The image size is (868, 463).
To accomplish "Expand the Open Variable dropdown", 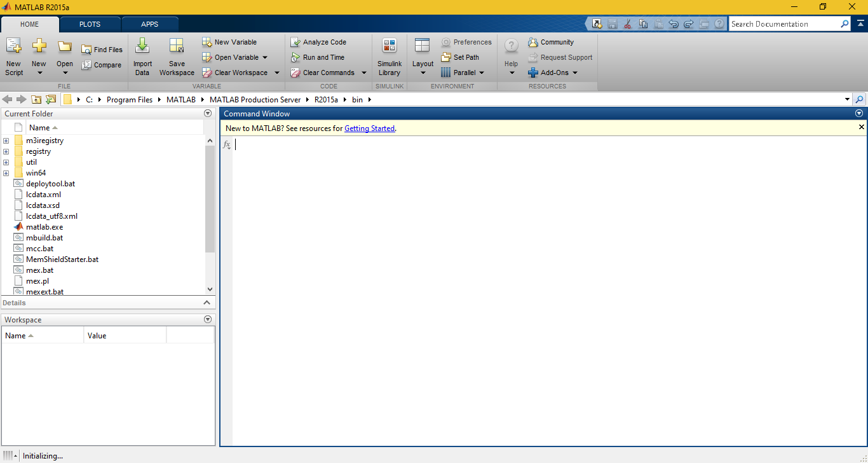I will (x=265, y=57).
